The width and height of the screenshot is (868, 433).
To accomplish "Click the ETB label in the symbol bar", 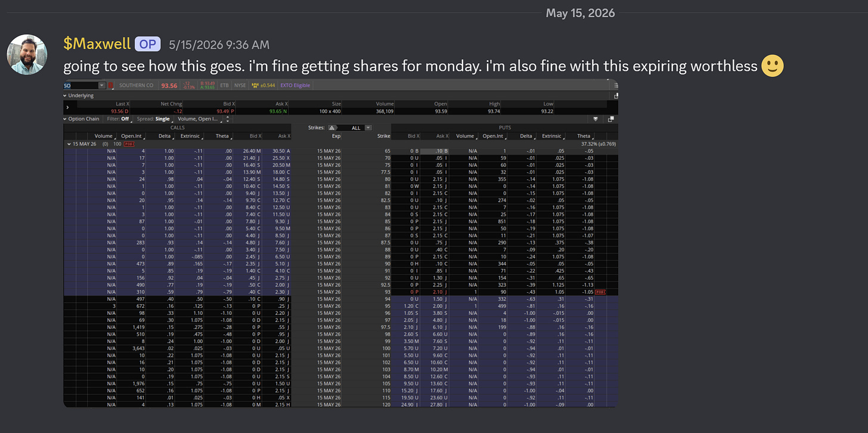I will coord(224,85).
